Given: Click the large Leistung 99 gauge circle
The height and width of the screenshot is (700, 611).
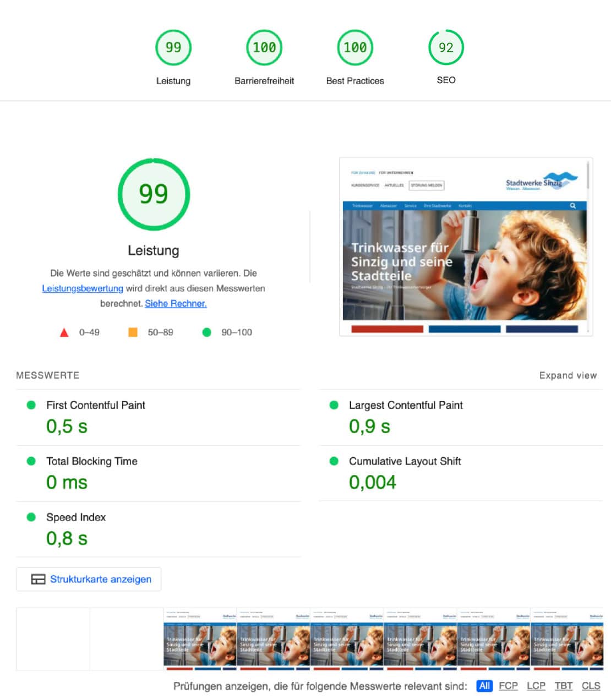Looking at the screenshot, I should pos(154,194).
